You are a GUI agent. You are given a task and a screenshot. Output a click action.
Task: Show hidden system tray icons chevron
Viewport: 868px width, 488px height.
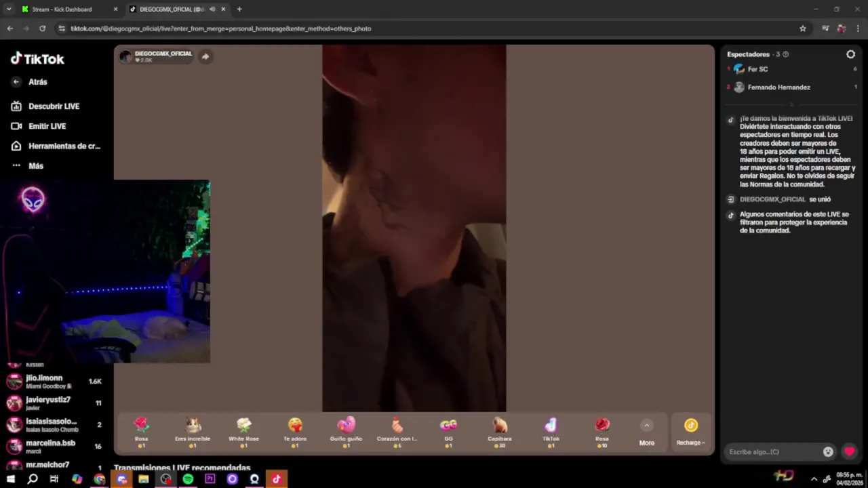[x=814, y=479]
